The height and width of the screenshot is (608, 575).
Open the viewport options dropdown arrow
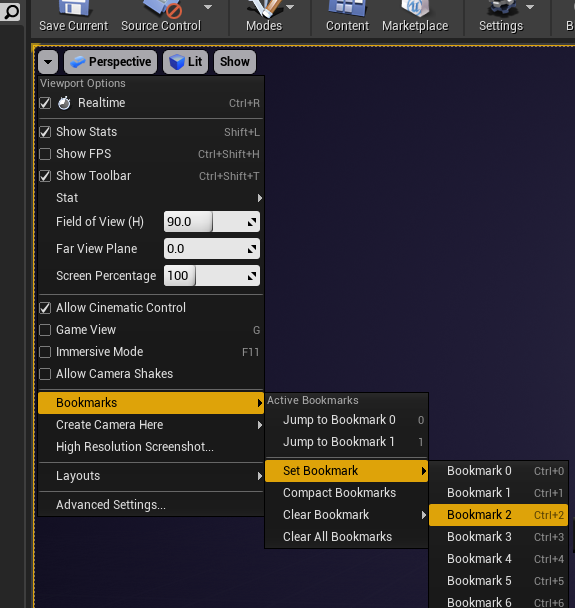click(x=48, y=62)
